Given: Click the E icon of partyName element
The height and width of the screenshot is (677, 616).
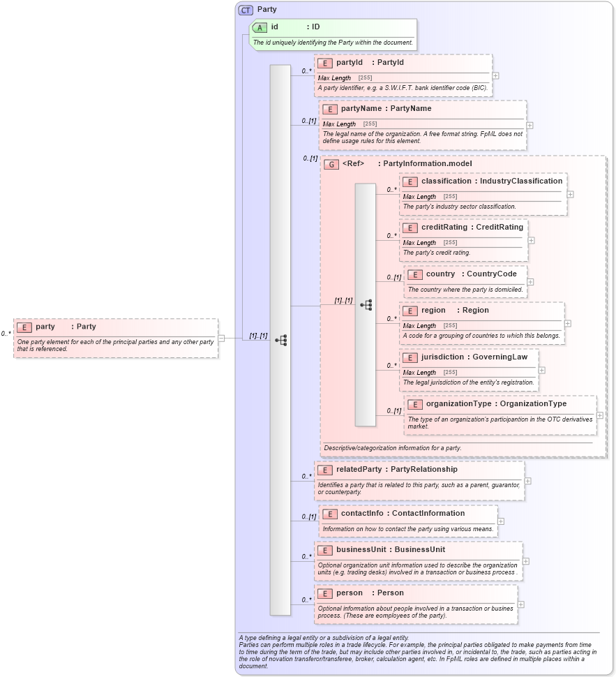Looking at the screenshot, I should (x=329, y=110).
